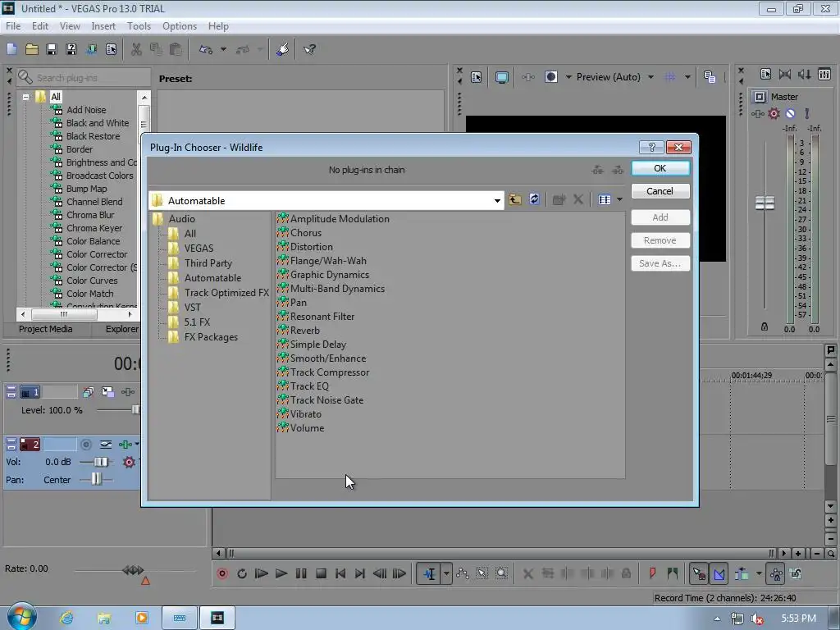Select the Zoom edit tool magnifier
840x630 pixels.
tap(501, 573)
